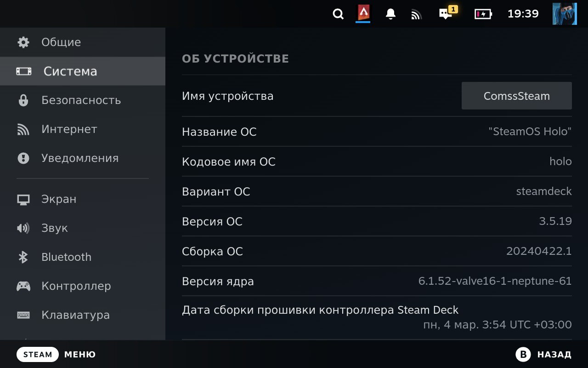Open the Apex Legends running game icon
This screenshot has width=588, height=368.
pyautogui.click(x=363, y=13)
